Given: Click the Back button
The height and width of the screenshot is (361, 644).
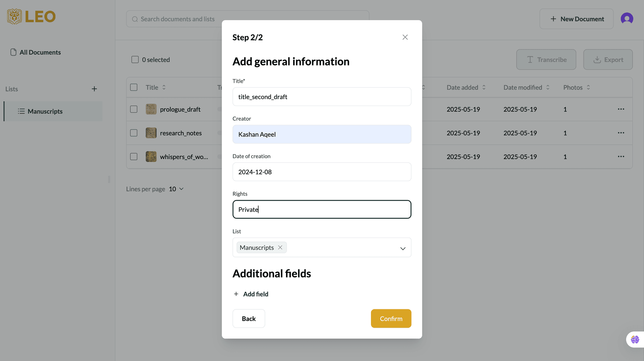Looking at the screenshot, I should pos(249,318).
